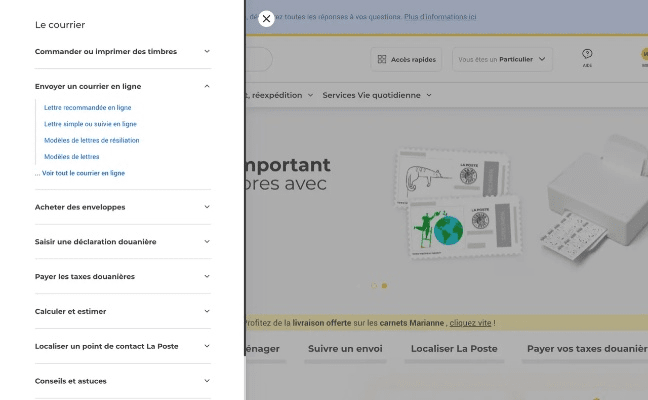This screenshot has height=400, width=648.
Task: Select the Suivre un envoi tab
Action: tap(345, 349)
